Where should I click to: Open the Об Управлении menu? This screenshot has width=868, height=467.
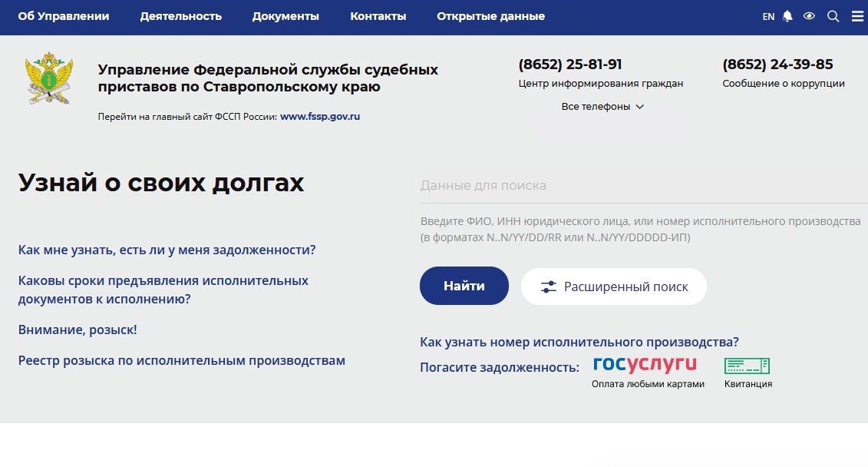point(64,16)
